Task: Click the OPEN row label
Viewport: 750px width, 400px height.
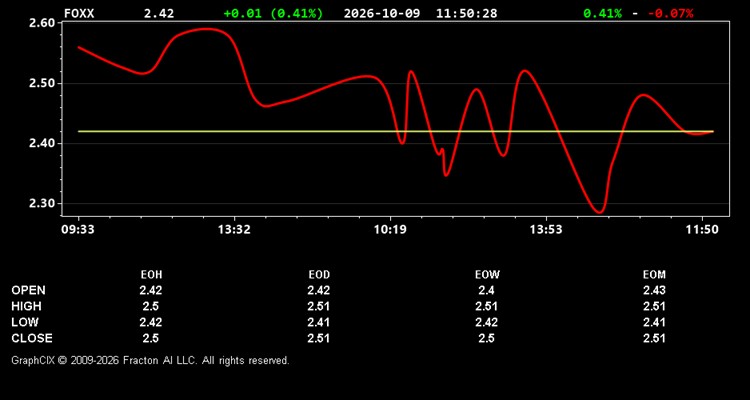Action: [29, 290]
